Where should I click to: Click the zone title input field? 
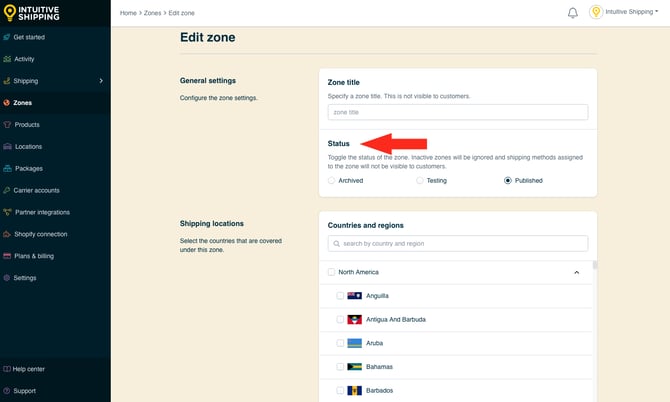[x=458, y=113]
